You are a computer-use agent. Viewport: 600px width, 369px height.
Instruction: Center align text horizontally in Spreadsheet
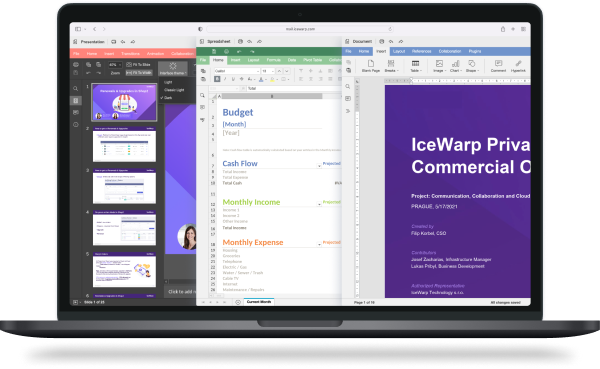pos(311,79)
